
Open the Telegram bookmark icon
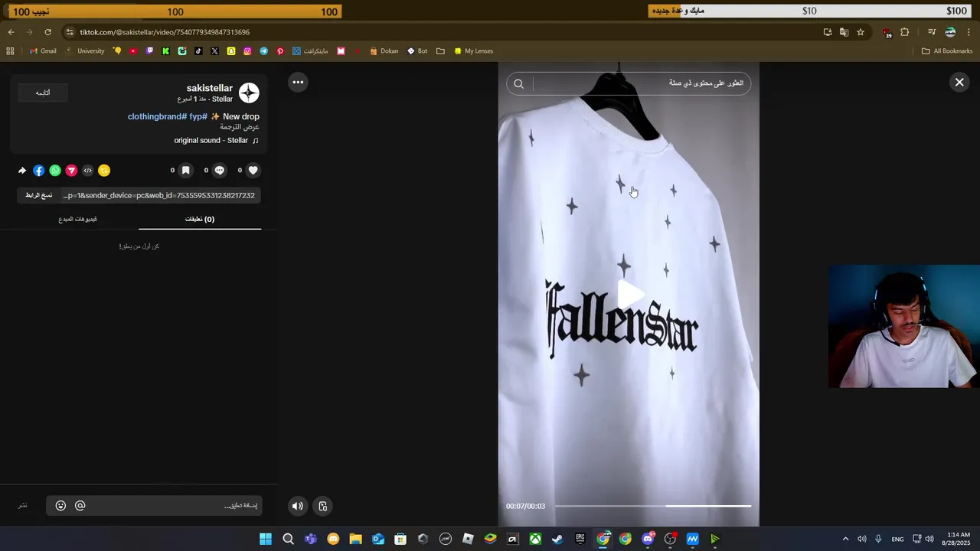coord(263,51)
